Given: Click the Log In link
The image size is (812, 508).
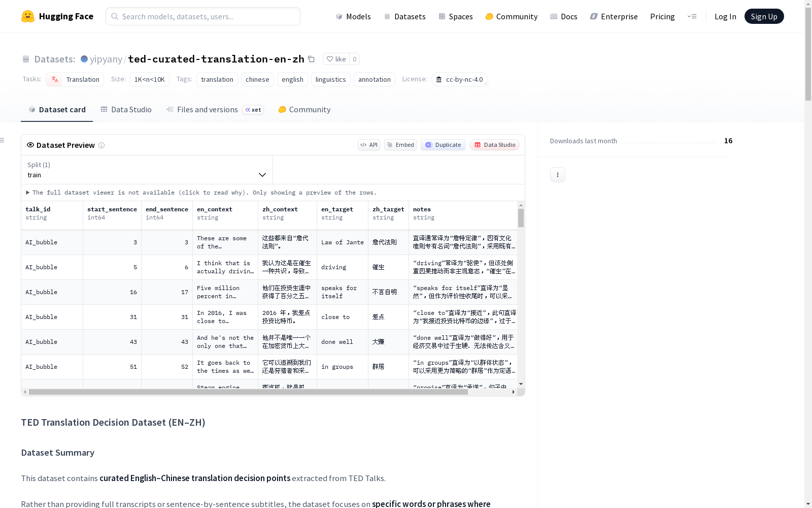Looking at the screenshot, I should [725, 16].
